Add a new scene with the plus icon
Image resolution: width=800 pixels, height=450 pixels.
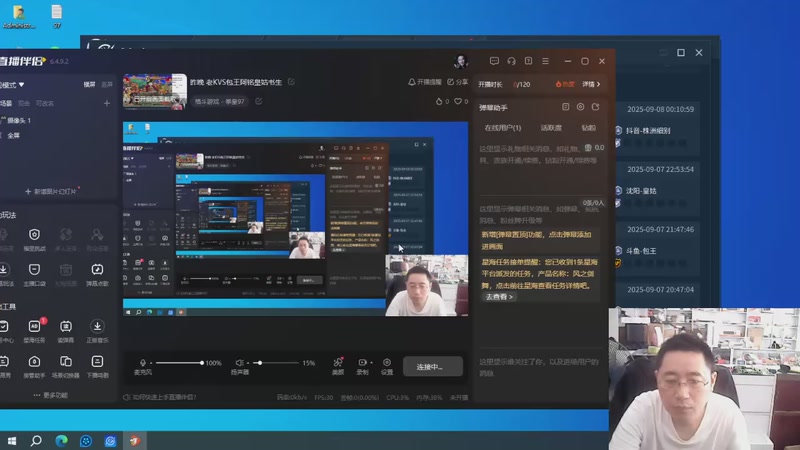[x=107, y=103]
